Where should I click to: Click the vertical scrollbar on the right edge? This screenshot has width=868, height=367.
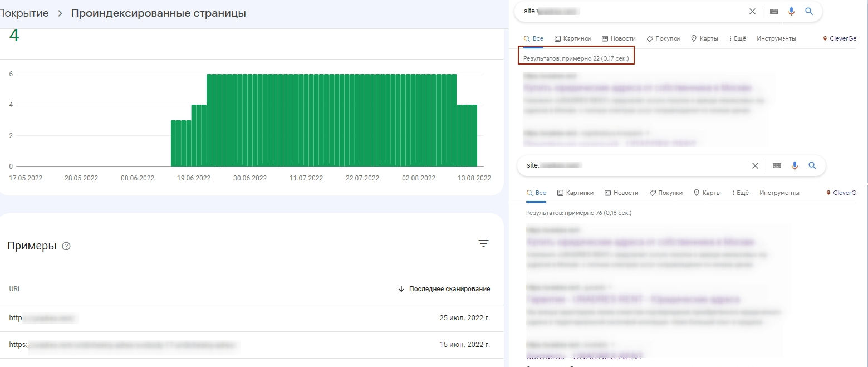(x=865, y=184)
